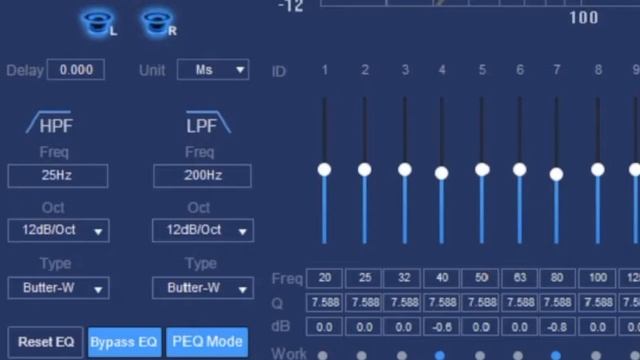Open the HPF Oct 12dB/Oct dropdown
The image size is (640, 360).
[58, 231]
